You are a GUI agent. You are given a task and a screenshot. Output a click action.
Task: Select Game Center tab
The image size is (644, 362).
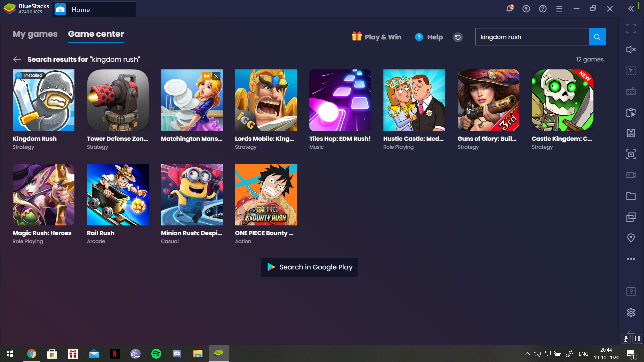coord(96,34)
